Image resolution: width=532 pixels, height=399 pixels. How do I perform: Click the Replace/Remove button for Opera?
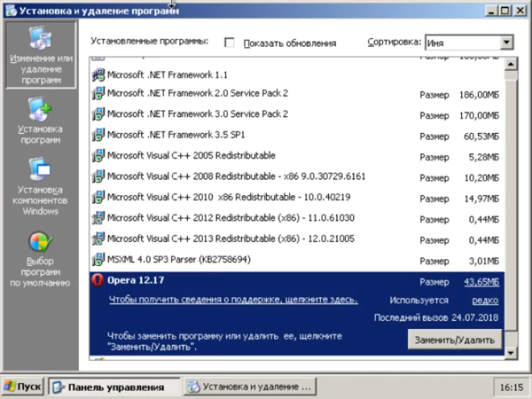coord(454,339)
